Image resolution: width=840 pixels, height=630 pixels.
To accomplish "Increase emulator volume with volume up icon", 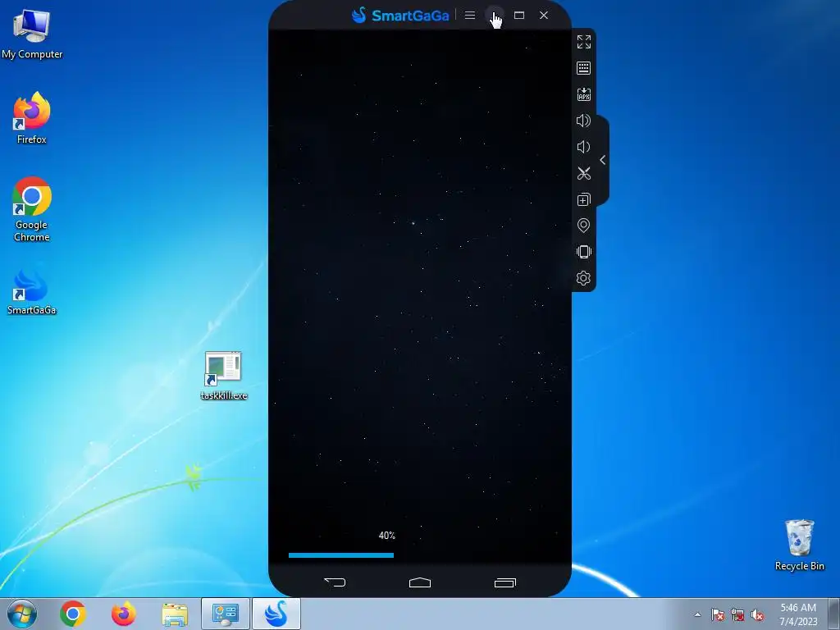I will (x=583, y=121).
